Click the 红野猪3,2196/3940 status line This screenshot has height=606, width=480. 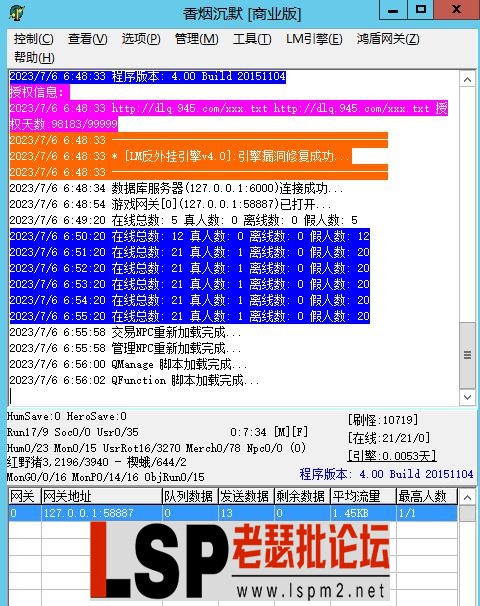coord(97,462)
